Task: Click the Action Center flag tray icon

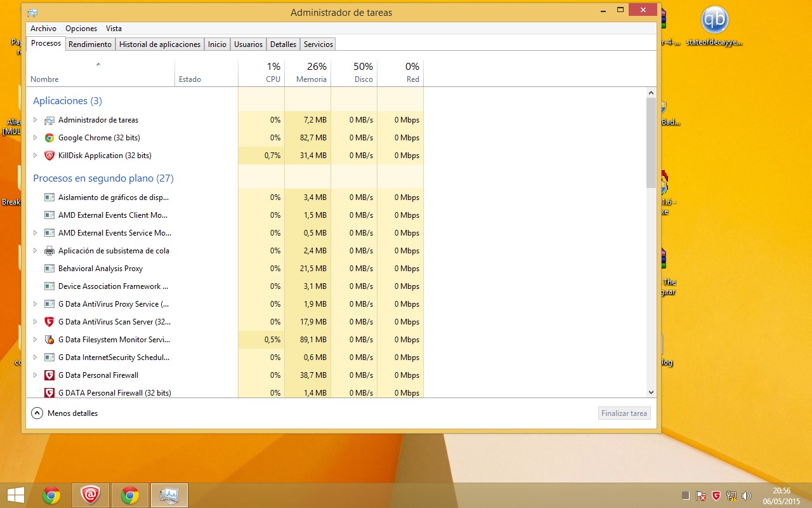Action: tap(701, 495)
